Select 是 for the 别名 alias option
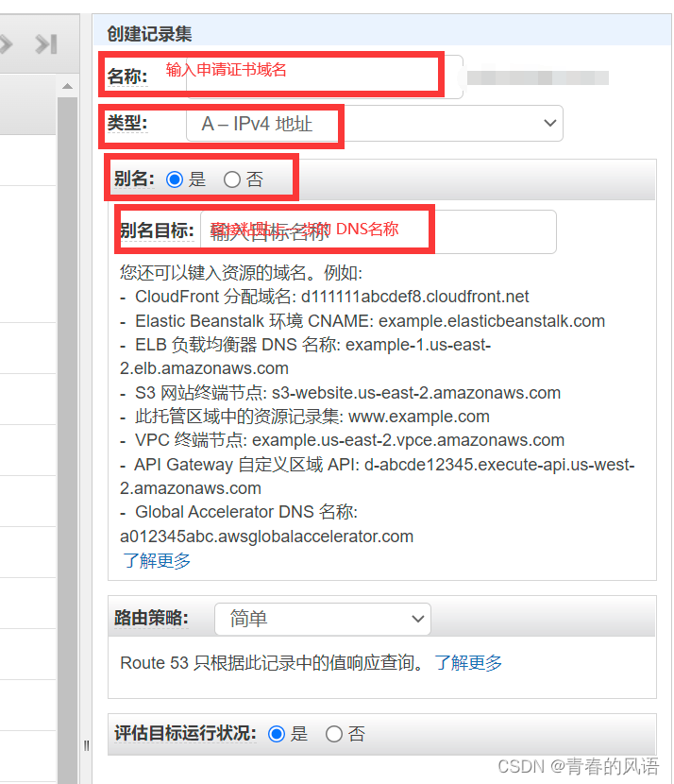 [175, 179]
